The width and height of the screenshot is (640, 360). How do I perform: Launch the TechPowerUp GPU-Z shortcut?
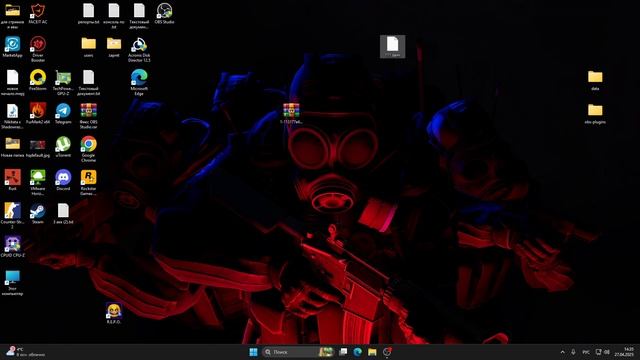click(63, 82)
